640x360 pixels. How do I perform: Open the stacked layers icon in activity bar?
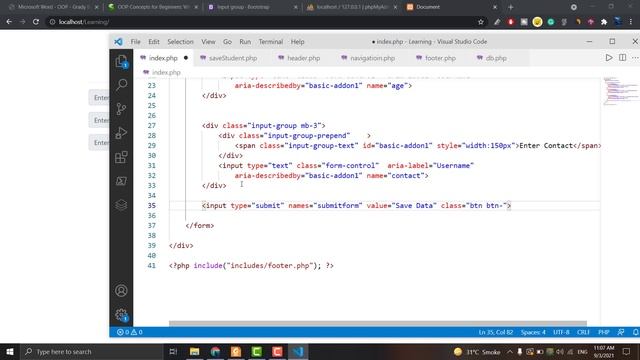[121, 205]
